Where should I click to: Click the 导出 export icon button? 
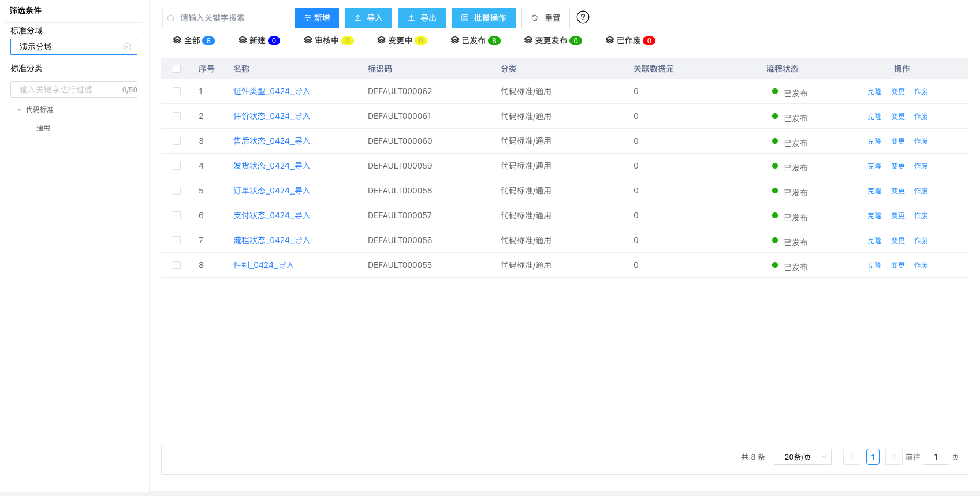[422, 18]
